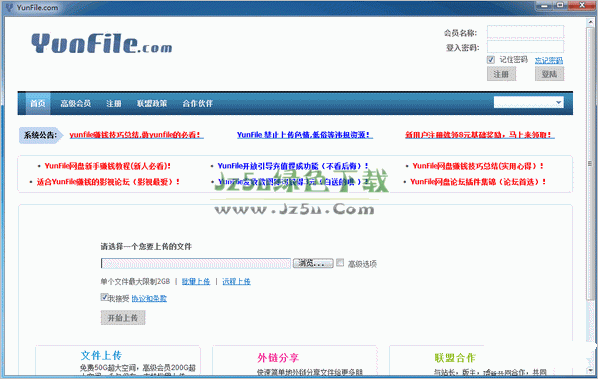
Task: Click the file path upload input field
Action: point(196,263)
